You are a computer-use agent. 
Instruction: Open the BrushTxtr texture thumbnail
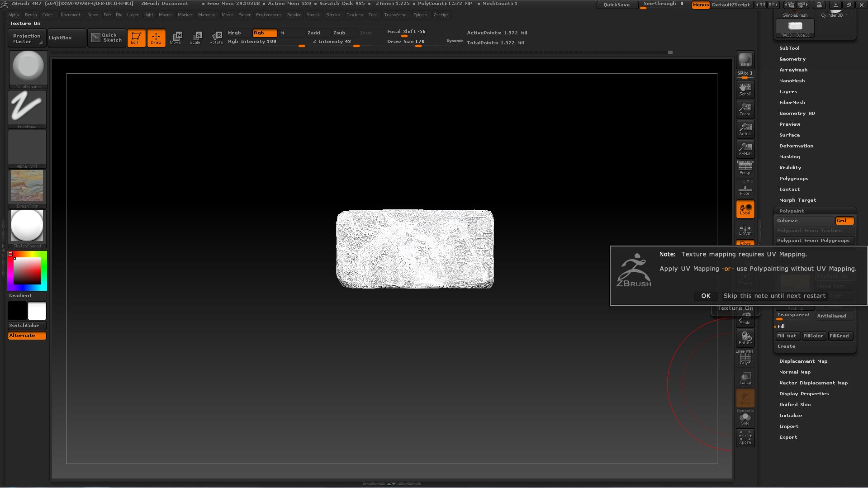pyautogui.click(x=28, y=189)
